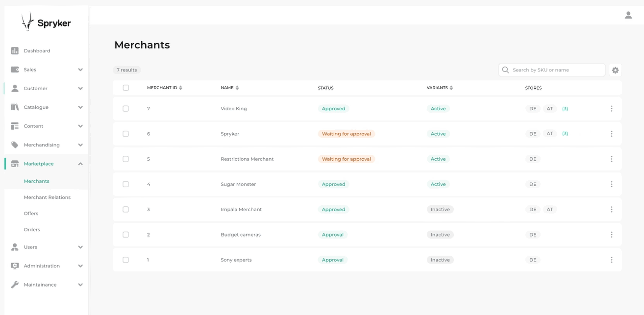Screen dimensions: 644x315
Task: Click the Spryker logo
Action: [x=46, y=22]
